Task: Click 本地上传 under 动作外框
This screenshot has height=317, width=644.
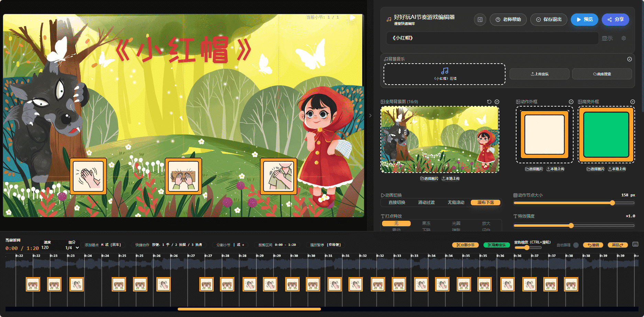Action: (x=555, y=169)
